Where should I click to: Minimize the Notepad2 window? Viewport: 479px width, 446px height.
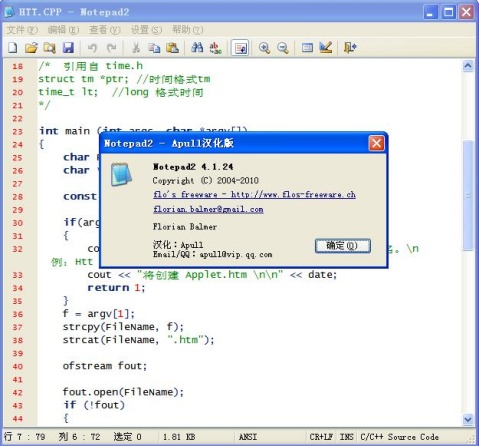coord(431,12)
